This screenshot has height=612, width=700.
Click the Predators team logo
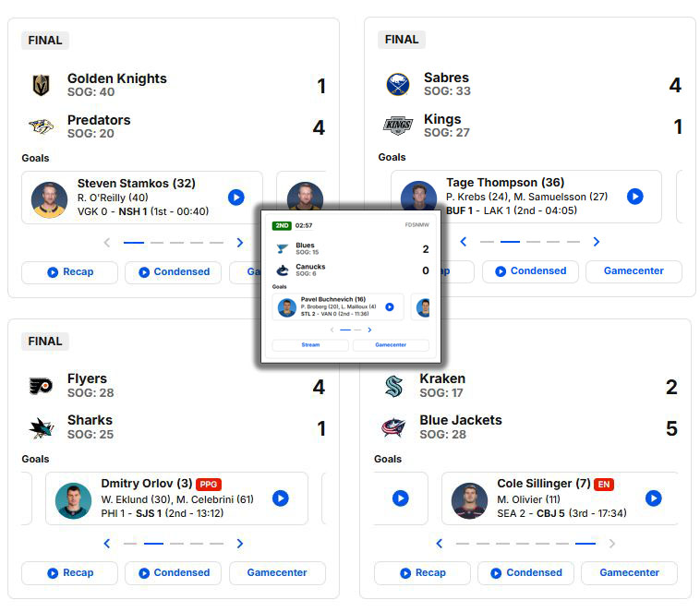41,126
